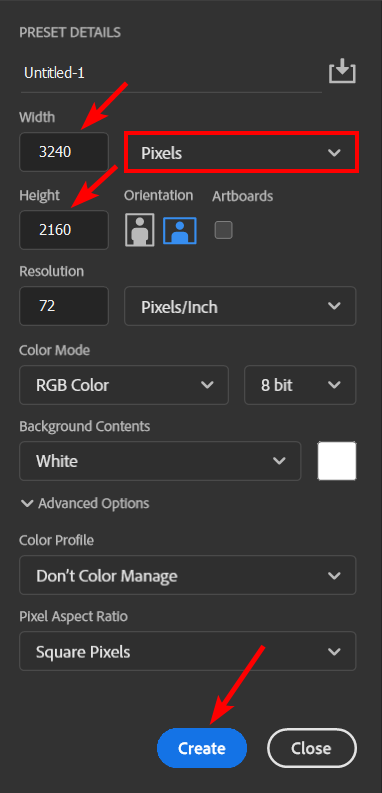The width and height of the screenshot is (382, 793).
Task: Open the White background contents dropdown
Action: (160, 461)
